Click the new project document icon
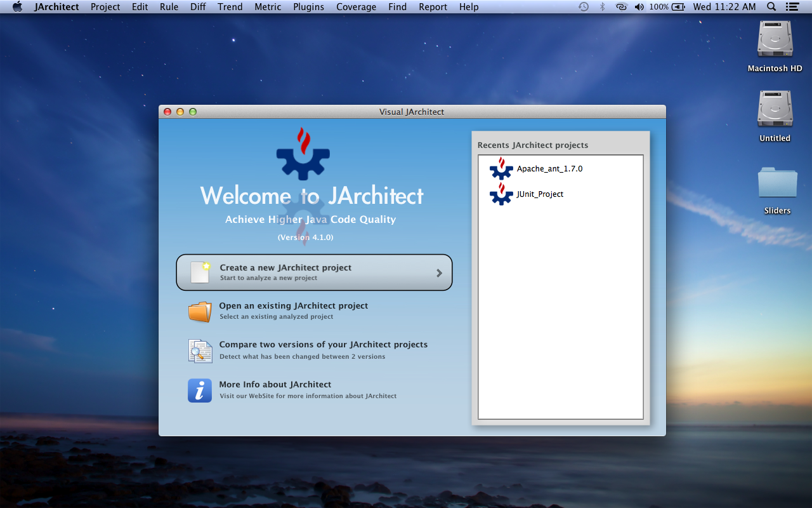This screenshot has height=508, width=812. (200, 272)
